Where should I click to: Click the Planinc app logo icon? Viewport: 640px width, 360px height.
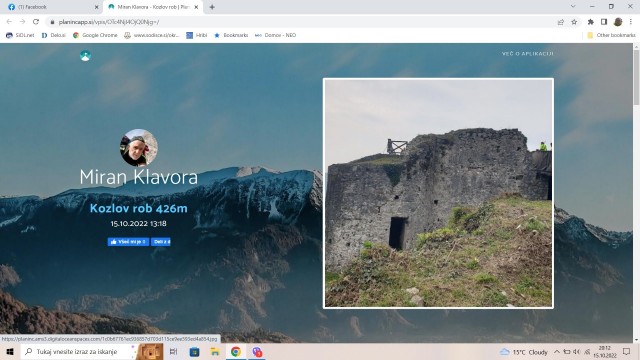click(x=85, y=56)
